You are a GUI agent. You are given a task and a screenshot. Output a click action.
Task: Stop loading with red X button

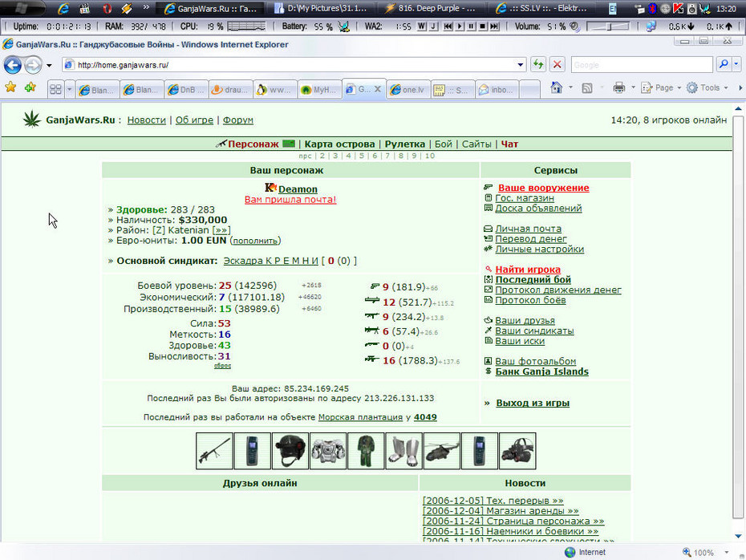557,65
